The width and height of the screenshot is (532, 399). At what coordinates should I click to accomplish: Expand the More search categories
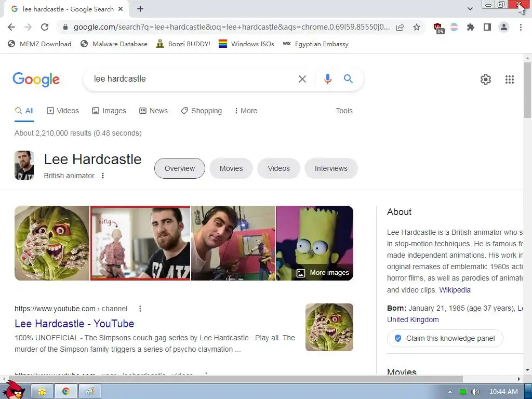pos(246,111)
